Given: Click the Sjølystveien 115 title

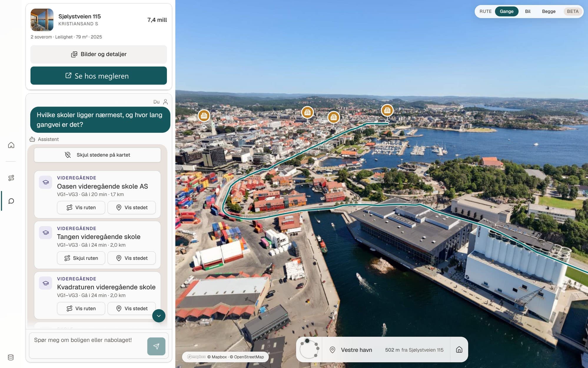Looking at the screenshot, I should pyautogui.click(x=79, y=16).
